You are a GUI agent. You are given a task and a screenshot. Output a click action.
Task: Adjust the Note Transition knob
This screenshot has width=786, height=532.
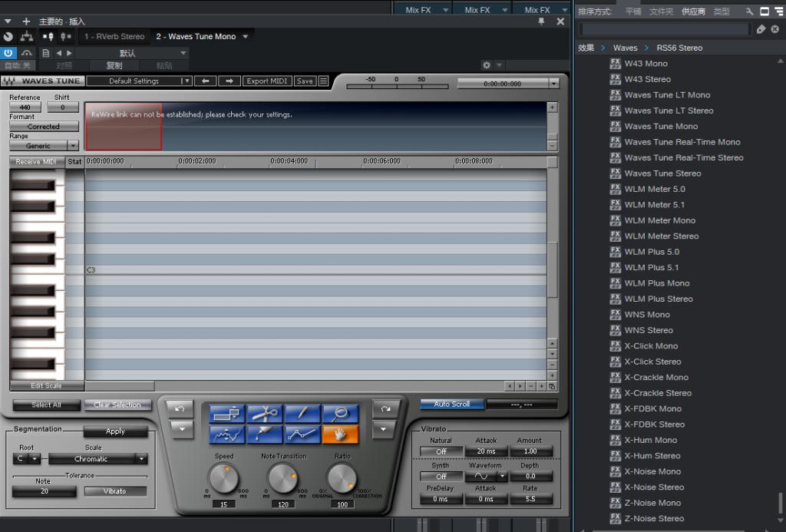tap(283, 478)
